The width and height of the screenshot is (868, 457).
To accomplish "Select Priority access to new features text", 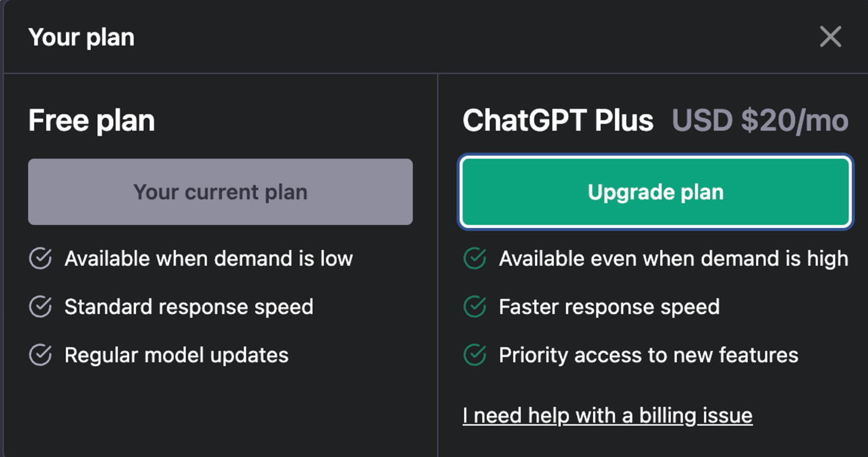I will tap(649, 355).
